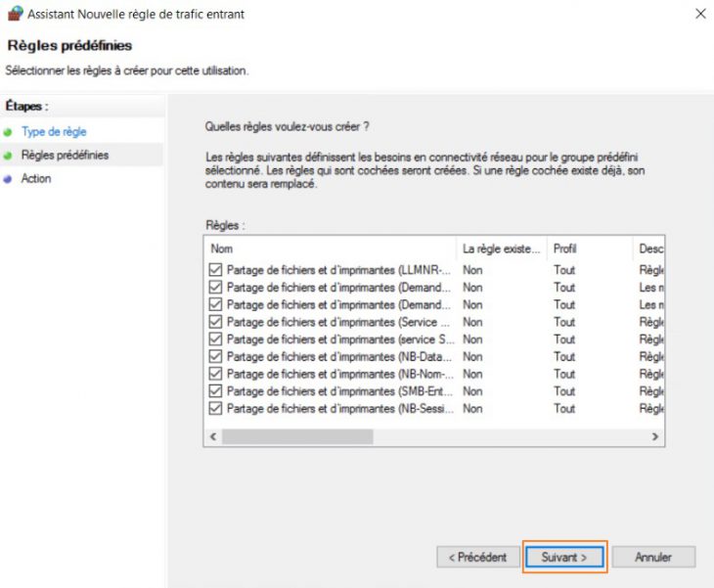714x588 pixels.
Task: Click the horizontal scrollbar right arrow
Action: (x=654, y=436)
